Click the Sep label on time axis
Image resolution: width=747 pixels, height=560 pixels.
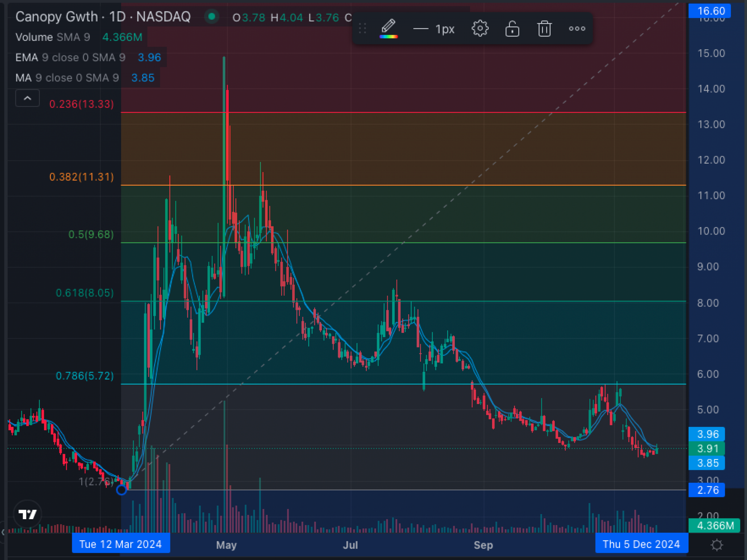(483, 545)
